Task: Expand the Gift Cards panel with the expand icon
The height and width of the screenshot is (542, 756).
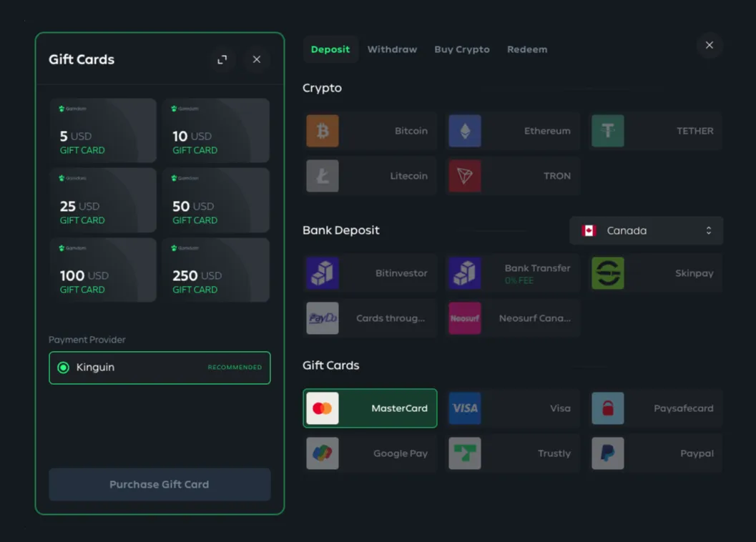Action: [x=222, y=59]
